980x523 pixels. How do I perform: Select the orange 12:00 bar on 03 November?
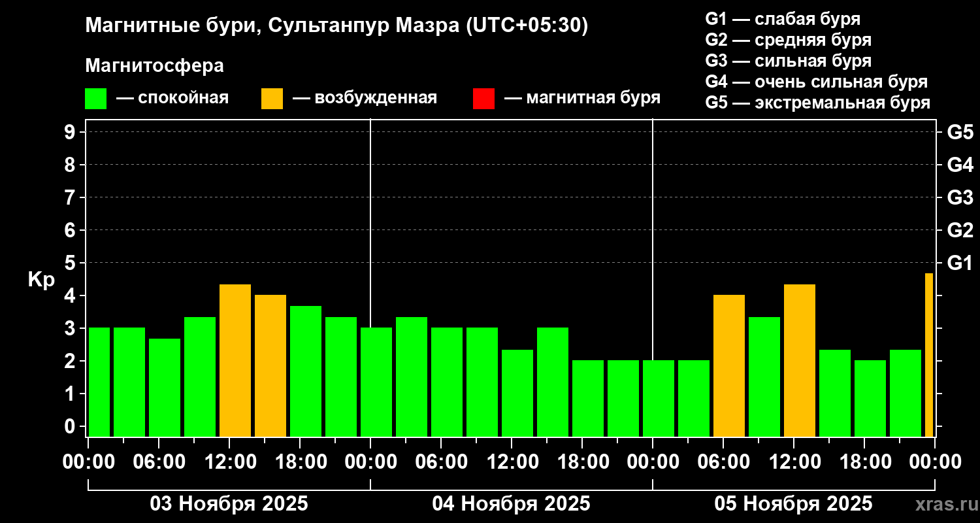pyautogui.click(x=235, y=360)
